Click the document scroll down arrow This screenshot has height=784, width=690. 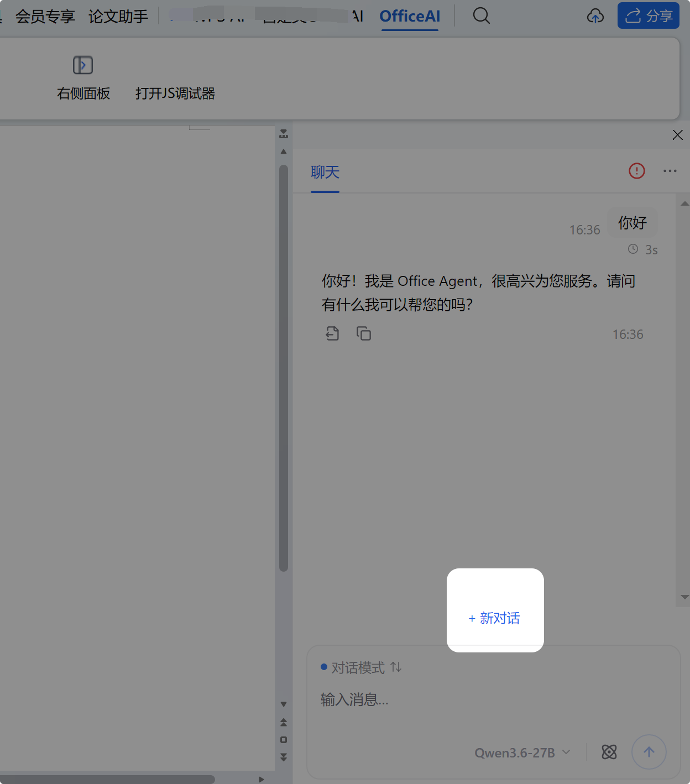(284, 704)
